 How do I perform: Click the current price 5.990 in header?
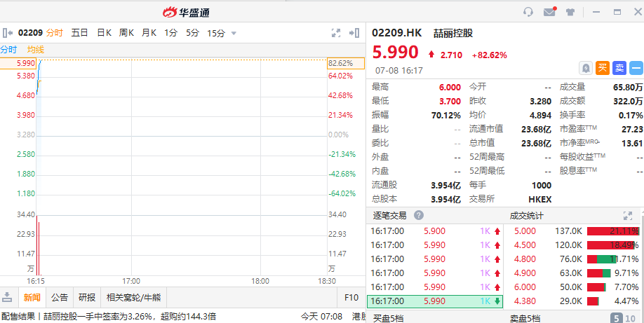395,53
